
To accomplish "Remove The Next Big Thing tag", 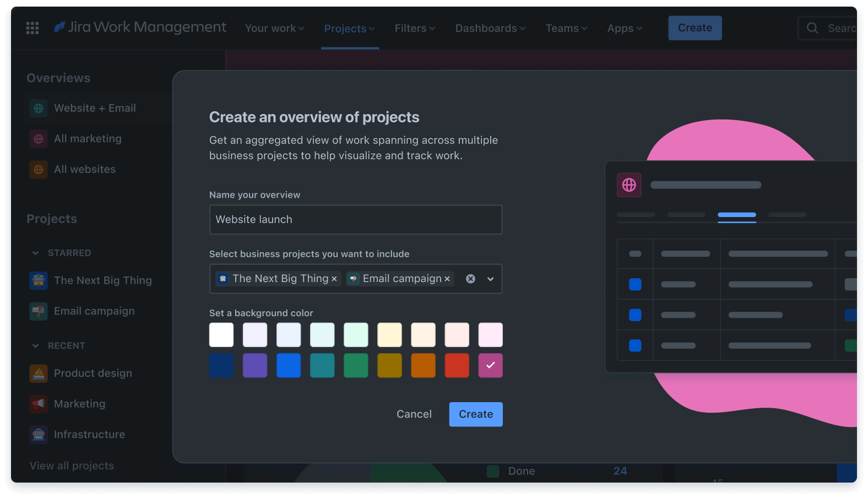I will pyautogui.click(x=334, y=279).
